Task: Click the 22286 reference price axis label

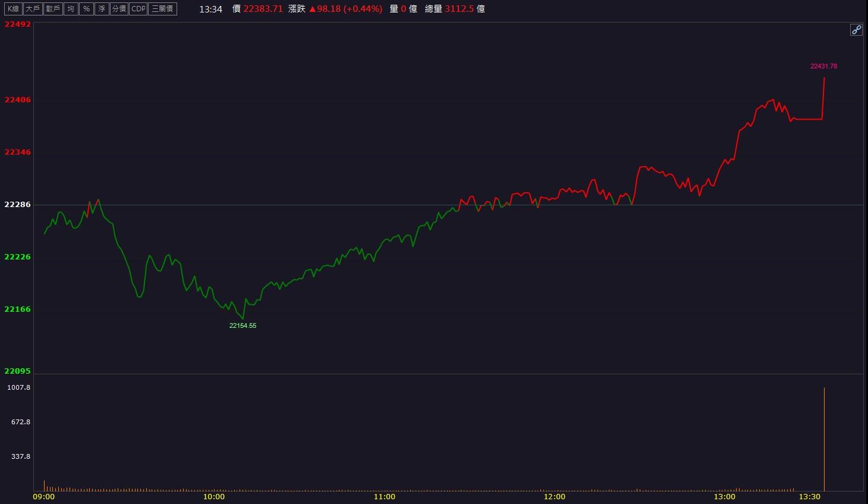Action: tap(18, 205)
